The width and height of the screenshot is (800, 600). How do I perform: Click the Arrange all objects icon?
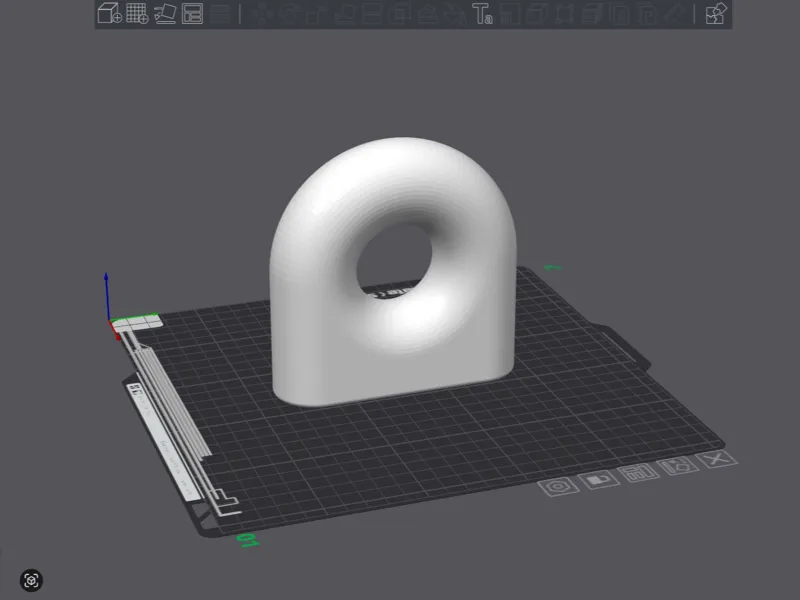[192, 14]
